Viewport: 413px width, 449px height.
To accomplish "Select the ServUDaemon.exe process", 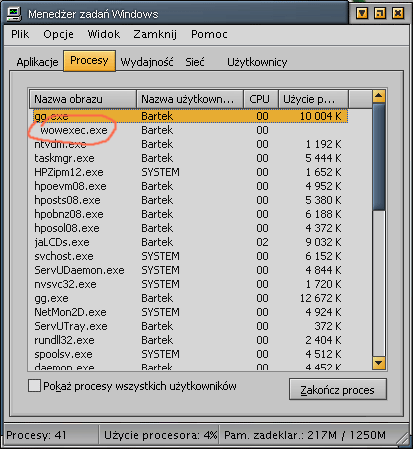I will (191, 270).
